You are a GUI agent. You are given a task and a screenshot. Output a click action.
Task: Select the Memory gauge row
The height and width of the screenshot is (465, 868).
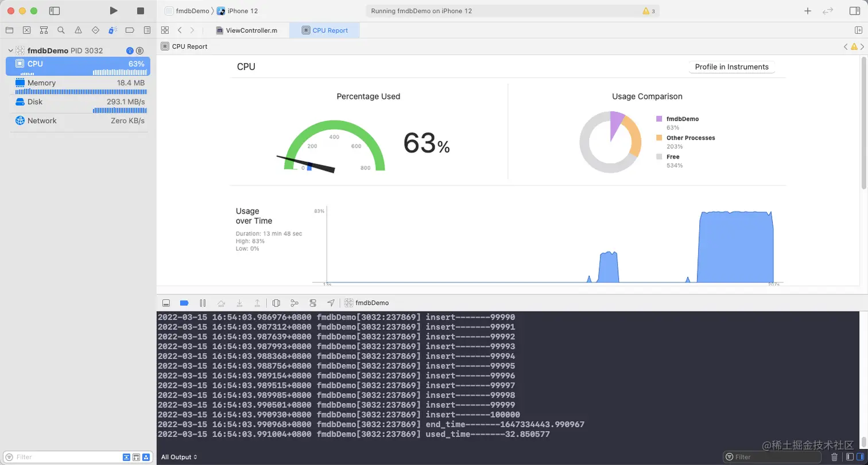[x=78, y=85]
